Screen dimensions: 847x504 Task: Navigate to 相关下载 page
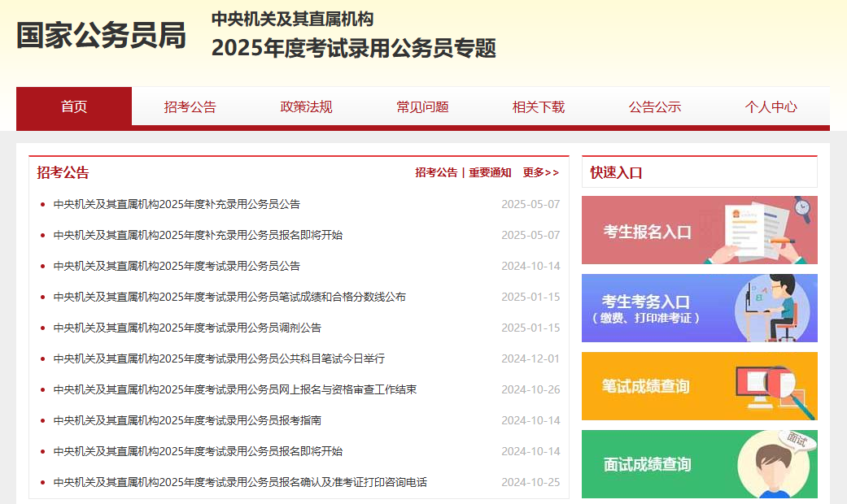(539, 106)
